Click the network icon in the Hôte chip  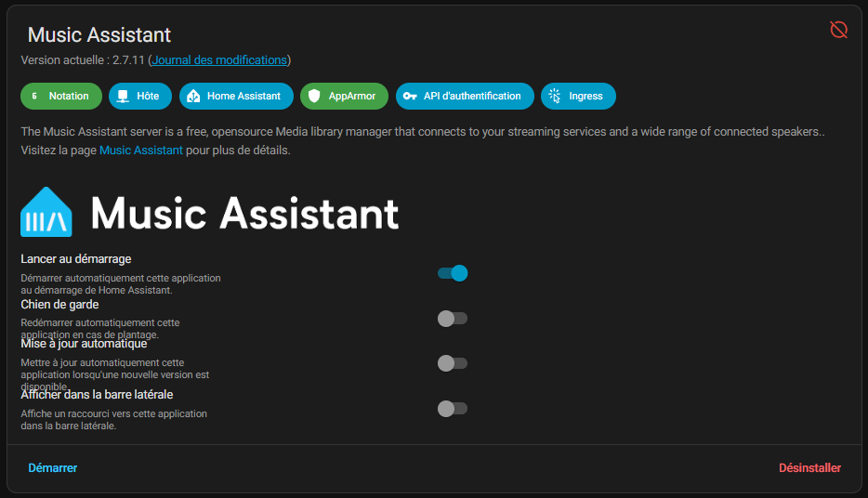point(123,96)
